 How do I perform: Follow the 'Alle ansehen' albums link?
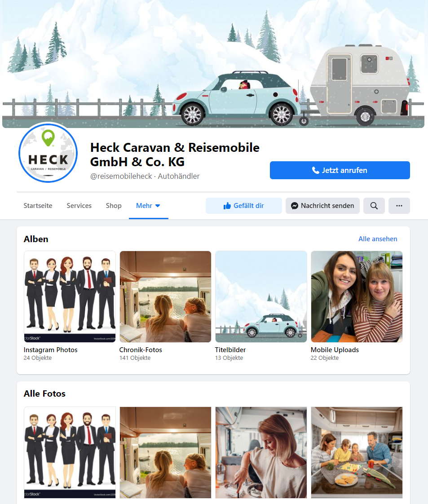[x=377, y=239]
